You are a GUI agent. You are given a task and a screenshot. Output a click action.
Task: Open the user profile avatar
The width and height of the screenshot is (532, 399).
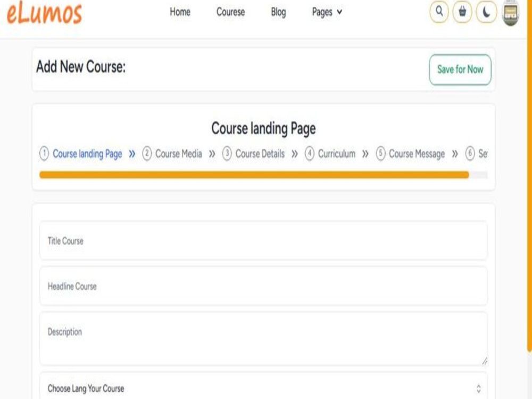[511, 13]
